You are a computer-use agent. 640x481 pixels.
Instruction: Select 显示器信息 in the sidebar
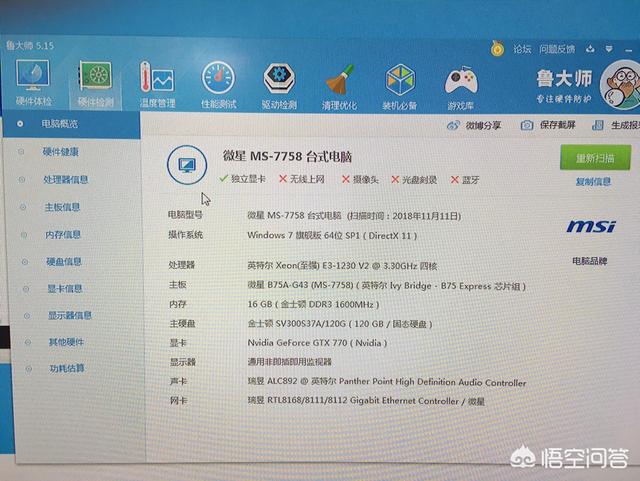pos(69,315)
